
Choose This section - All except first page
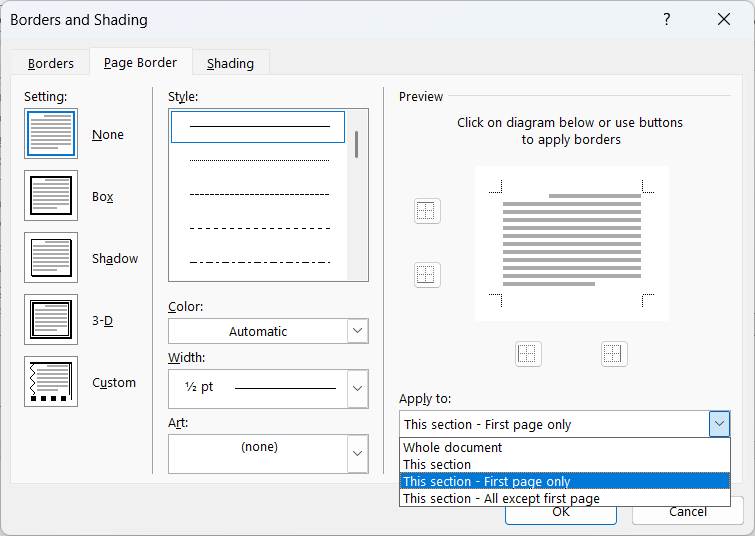point(565,498)
